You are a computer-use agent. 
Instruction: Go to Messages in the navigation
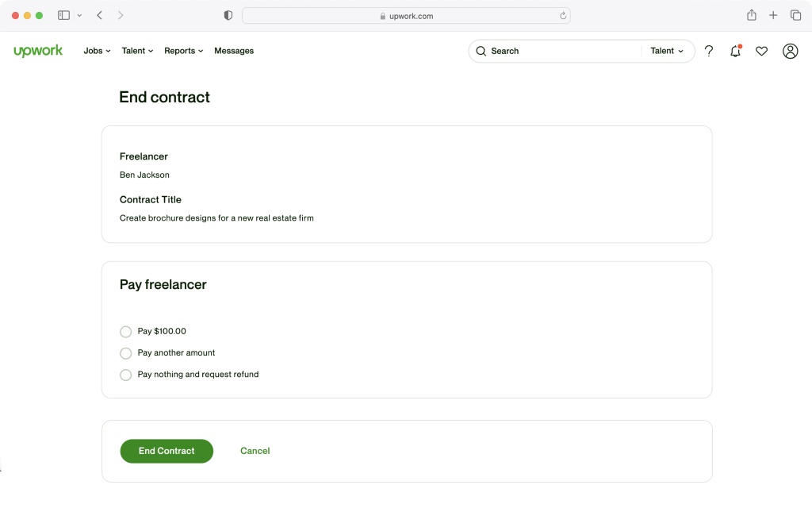pos(234,51)
